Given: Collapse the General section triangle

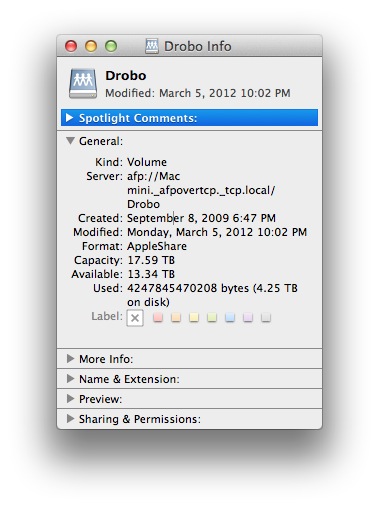Looking at the screenshot, I should (70, 141).
